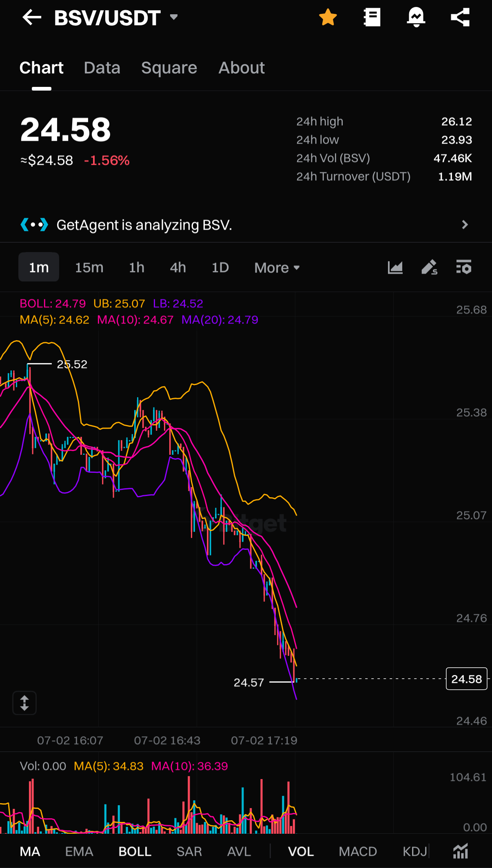
Task: Tap the BOLL: 24.79 legend text
Action: [53, 303]
